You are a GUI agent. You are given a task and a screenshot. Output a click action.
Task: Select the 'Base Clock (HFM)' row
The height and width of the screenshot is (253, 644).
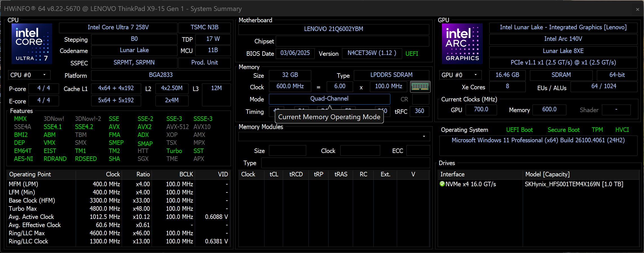pyautogui.click(x=118, y=201)
